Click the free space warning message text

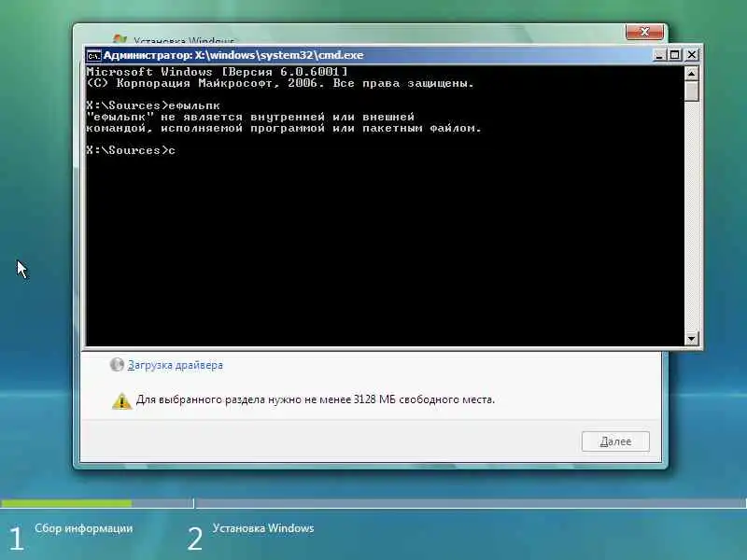click(316, 399)
